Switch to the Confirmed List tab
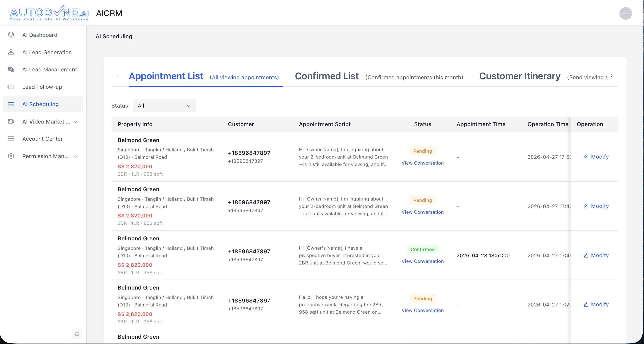 (x=379, y=76)
